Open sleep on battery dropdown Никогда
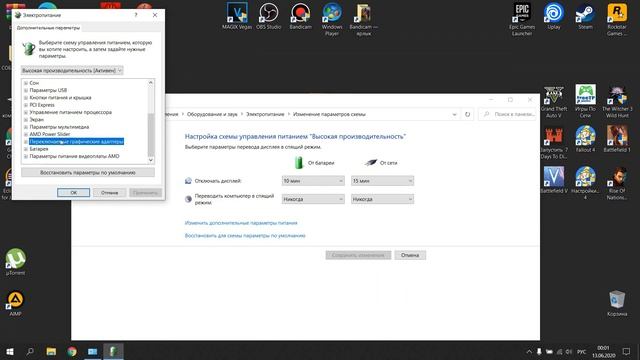The height and width of the screenshot is (360, 640). pos(313,199)
